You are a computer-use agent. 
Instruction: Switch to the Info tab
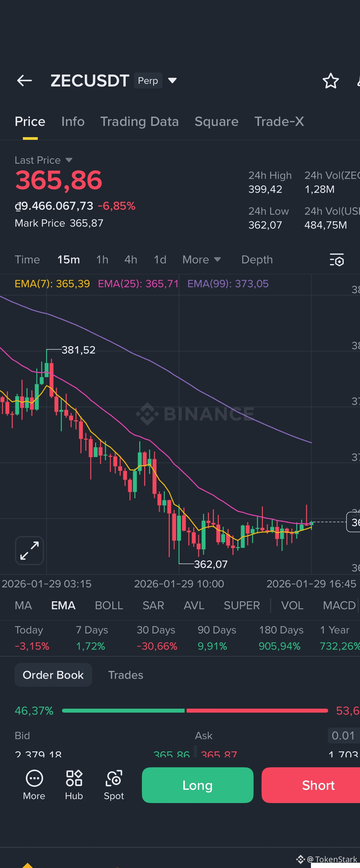(73, 121)
